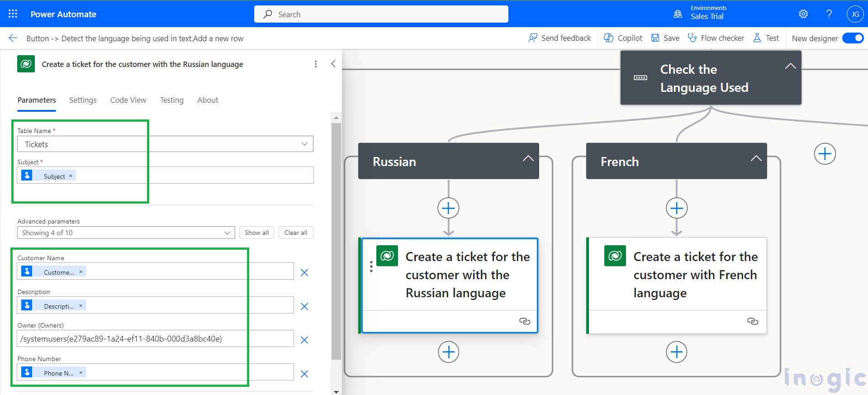Viewport: 868px width, 395px height.
Task: Insert action below the Russian ticket card
Action: pyautogui.click(x=448, y=352)
